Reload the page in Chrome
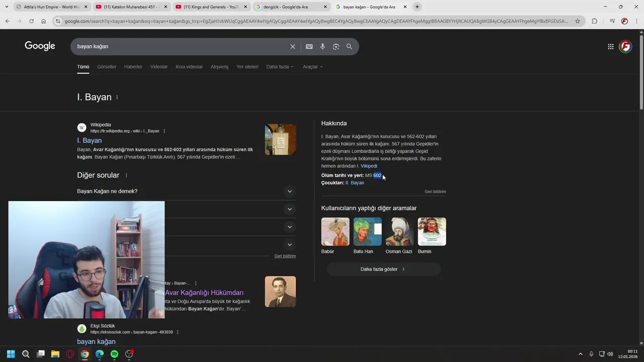 tap(31, 21)
